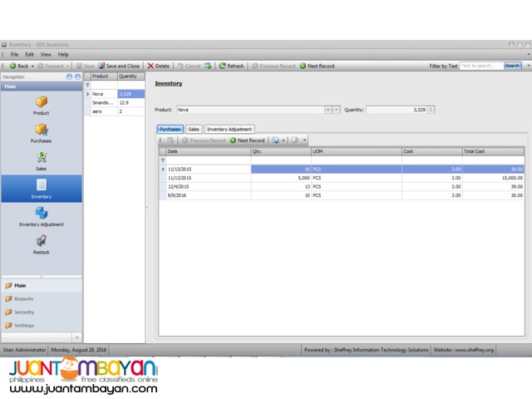
Task: Click the 15,000.00 total cost cell
Action: (x=493, y=178)
